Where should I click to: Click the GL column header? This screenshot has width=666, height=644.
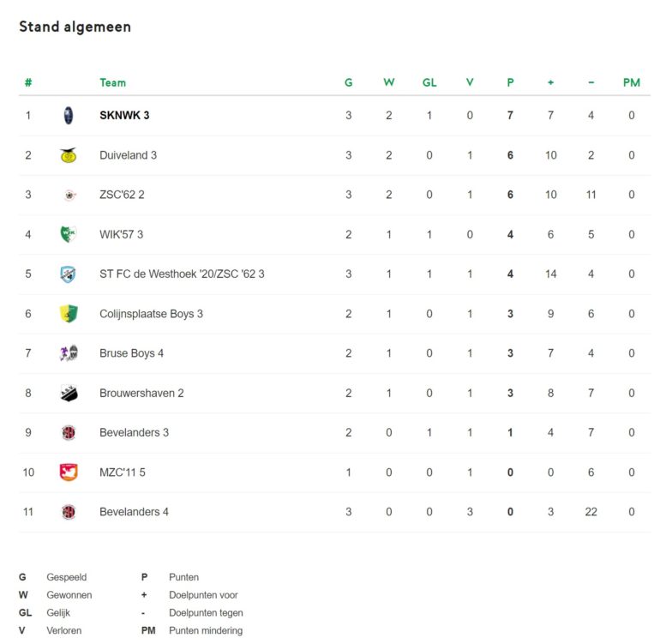coord(429,82)
